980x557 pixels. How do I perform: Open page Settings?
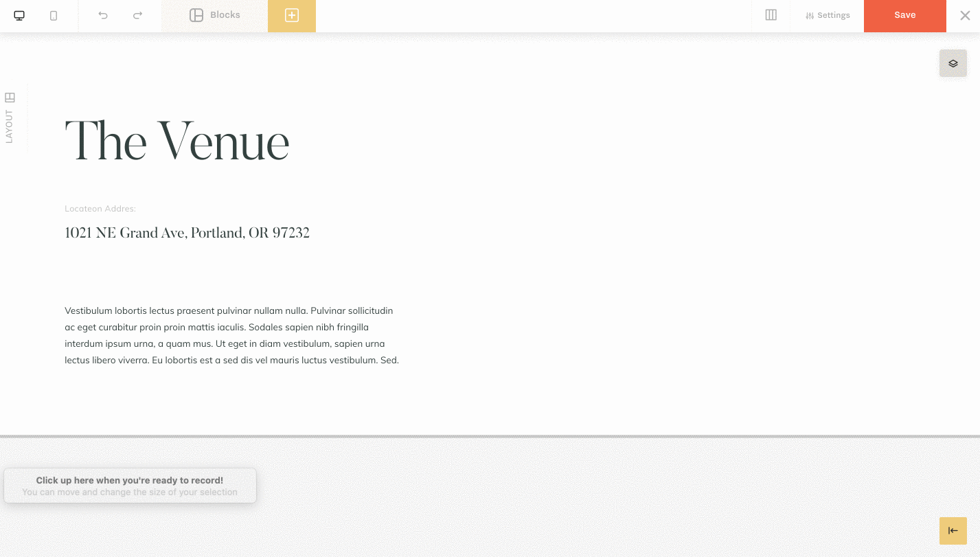pos(828,15)
